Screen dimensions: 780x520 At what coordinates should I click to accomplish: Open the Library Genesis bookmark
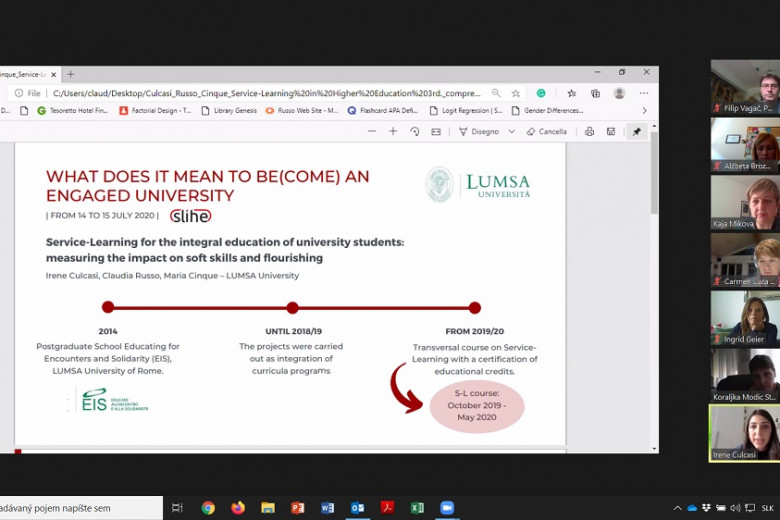coord(229,110)
